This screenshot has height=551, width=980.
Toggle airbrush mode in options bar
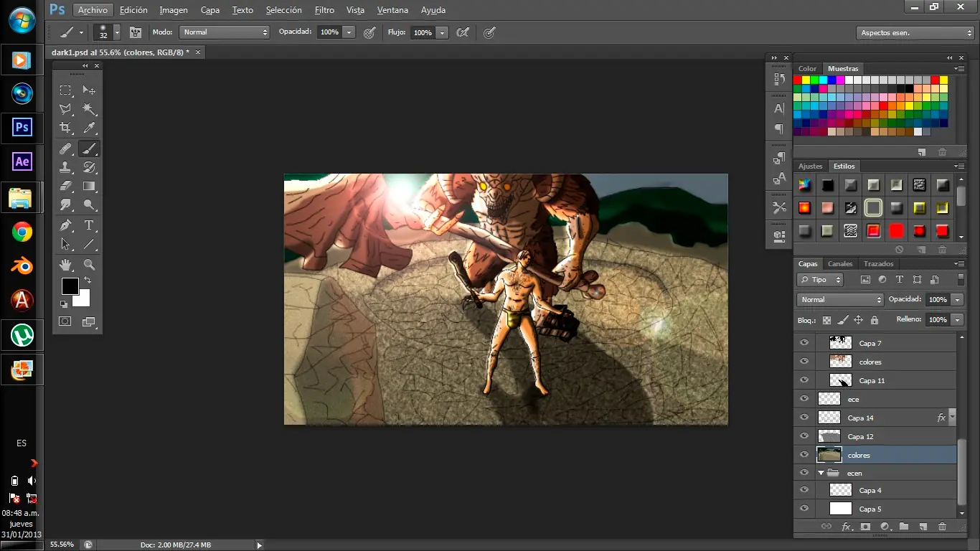tap(463, 32)
